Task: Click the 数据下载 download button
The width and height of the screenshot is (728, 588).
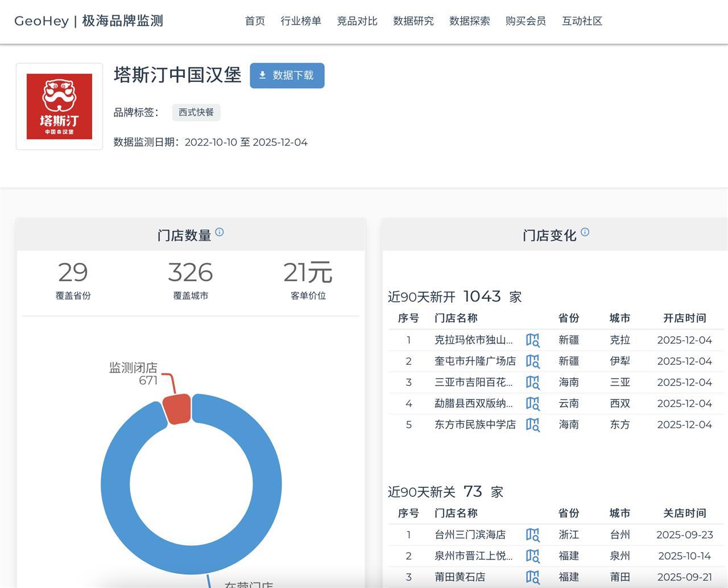Action: pyautogui.click(x=287, y=75)
